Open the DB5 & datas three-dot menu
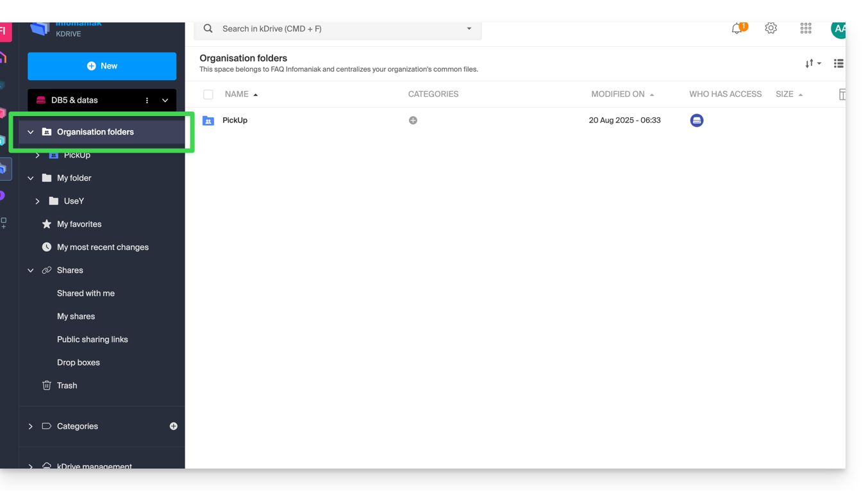The width and height of the screenshot is (868, 491). point(147,101)
